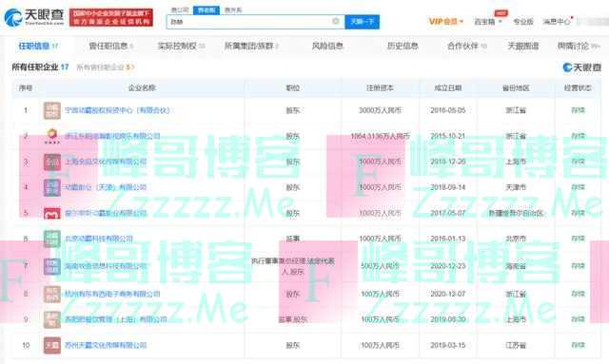609x364 pixels.
Task: Open company name link in row 9 (上海)
Action: tap(116, 319)
